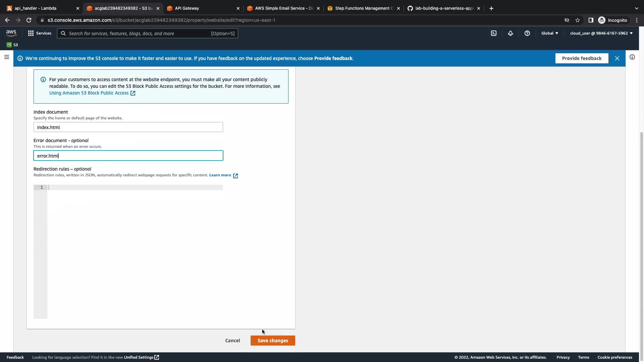Open the notifications bell icon

tap(510, 33)
